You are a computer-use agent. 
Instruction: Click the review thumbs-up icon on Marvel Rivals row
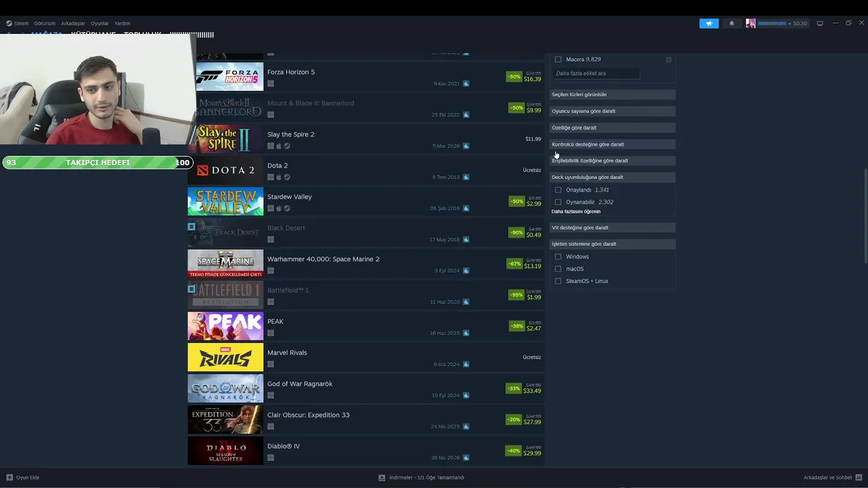coord(466,364)
